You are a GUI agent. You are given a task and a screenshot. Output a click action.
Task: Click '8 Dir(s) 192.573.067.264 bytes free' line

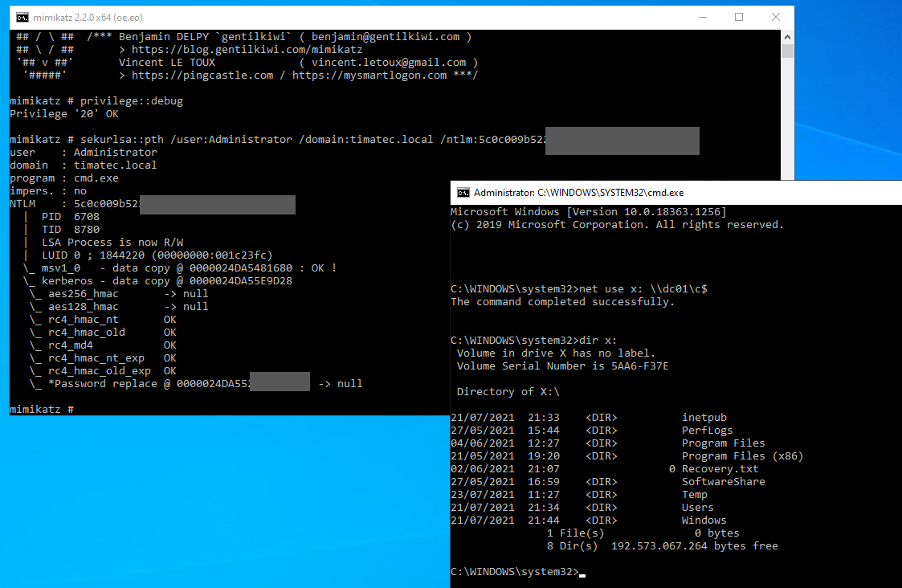(662, 546)
